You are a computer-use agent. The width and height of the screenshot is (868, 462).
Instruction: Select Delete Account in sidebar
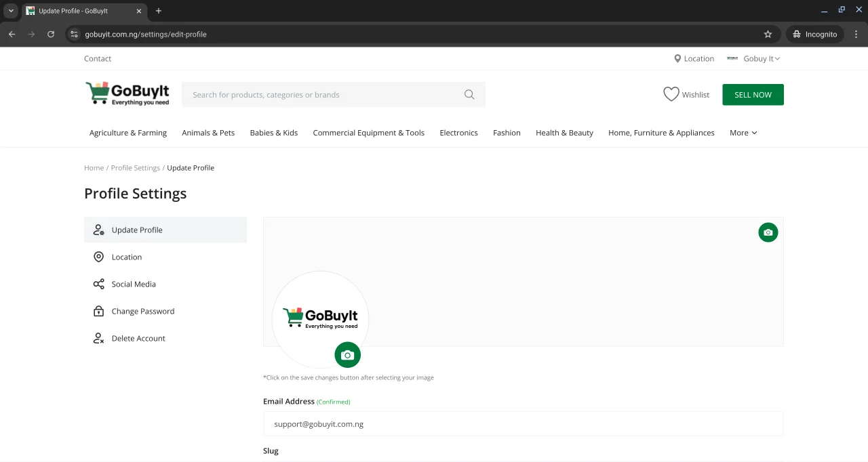(x=138, y=339)
